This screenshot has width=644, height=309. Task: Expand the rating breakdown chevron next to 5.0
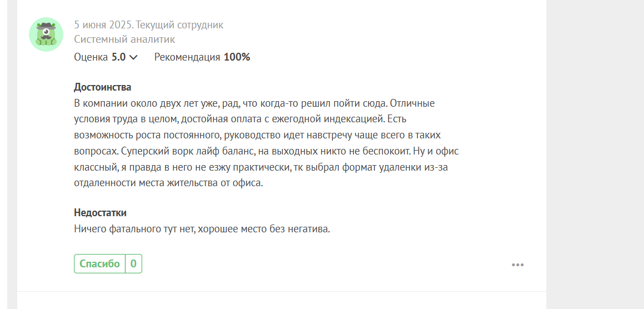133,58
